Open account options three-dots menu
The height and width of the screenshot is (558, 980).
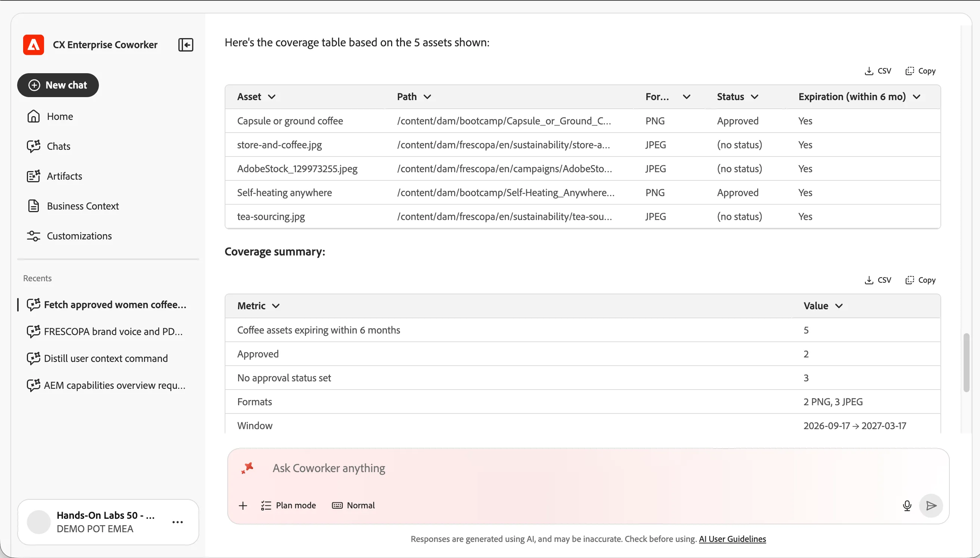tap(178, 522)
